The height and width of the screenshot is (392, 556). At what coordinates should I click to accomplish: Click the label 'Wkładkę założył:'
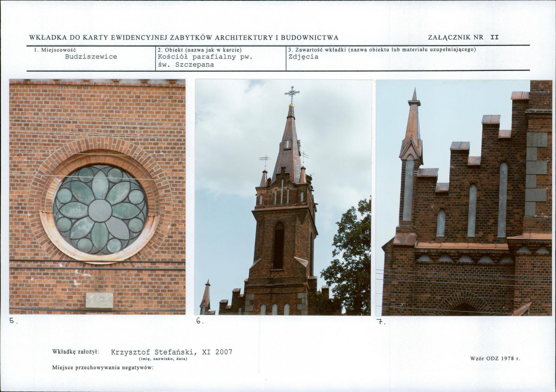pyautogui.click(x=76, y=352)
